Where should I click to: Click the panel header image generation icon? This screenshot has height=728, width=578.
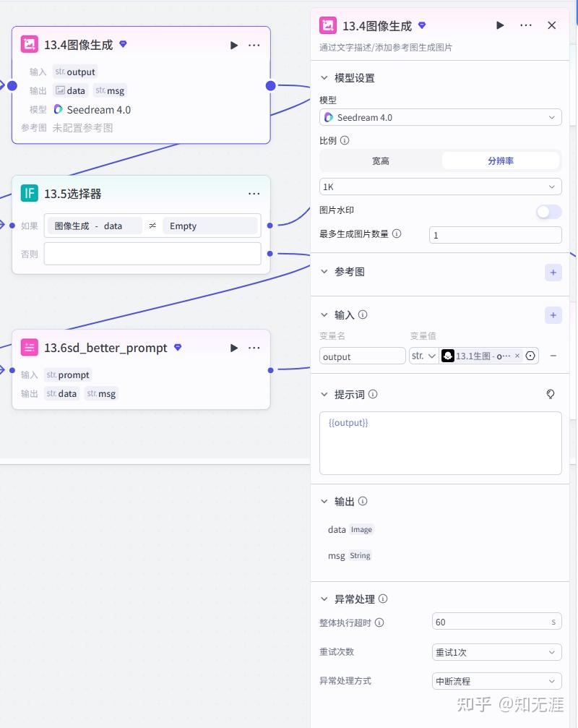[328, 25]
